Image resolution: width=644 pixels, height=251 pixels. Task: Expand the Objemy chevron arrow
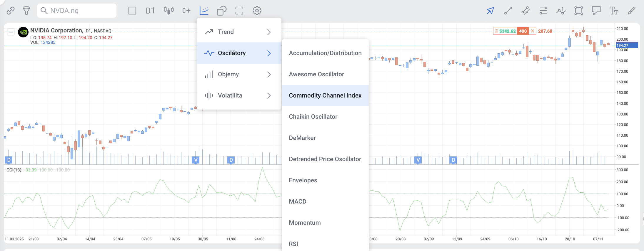coord(269,74)
